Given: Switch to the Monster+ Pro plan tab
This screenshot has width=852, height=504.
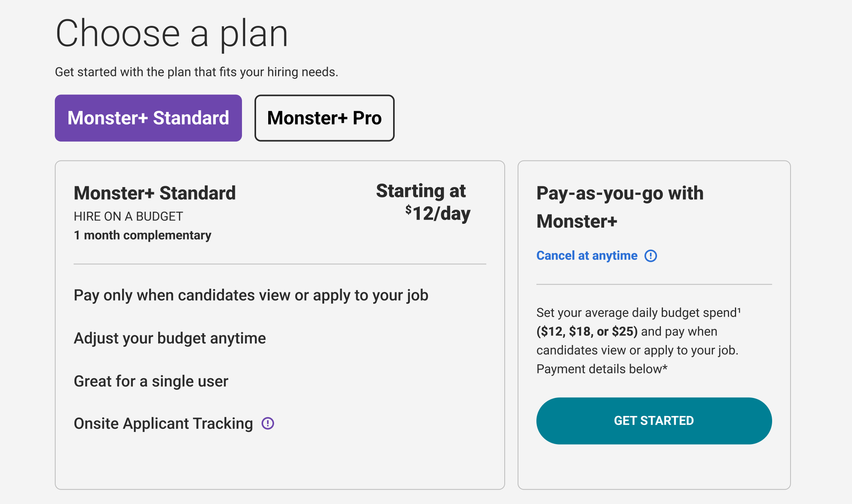Looking at the screenshot, I should [324, 118].
